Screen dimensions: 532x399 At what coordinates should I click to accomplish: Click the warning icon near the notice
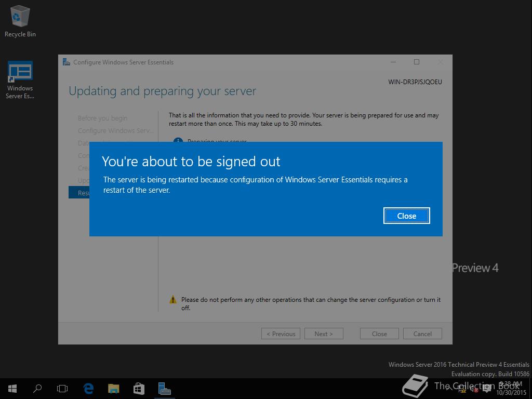click(x=173, y=300)
